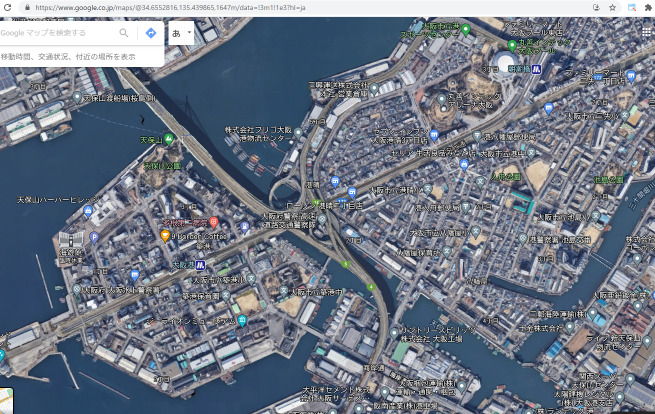This screenshot has width=655, height=414.
Task: Switch map layer via bottom-left thumbnail
Action: pyautogui.click(x=5, y=402)
